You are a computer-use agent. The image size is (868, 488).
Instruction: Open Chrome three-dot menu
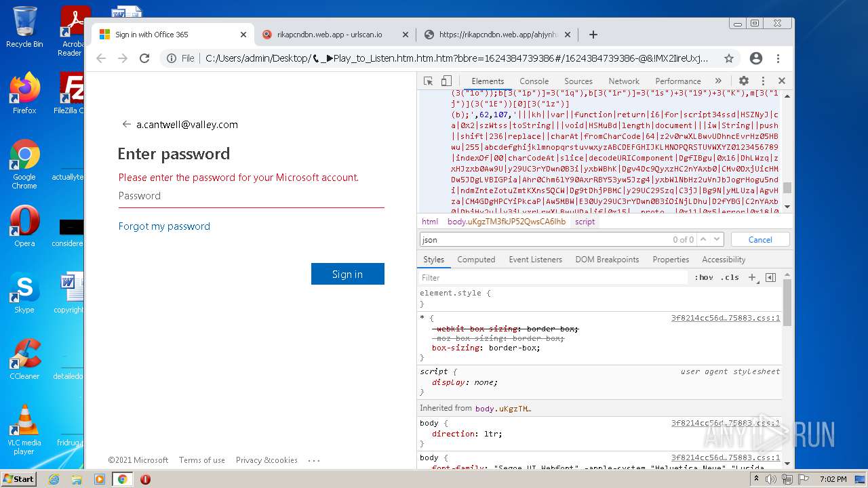[778, 58]
